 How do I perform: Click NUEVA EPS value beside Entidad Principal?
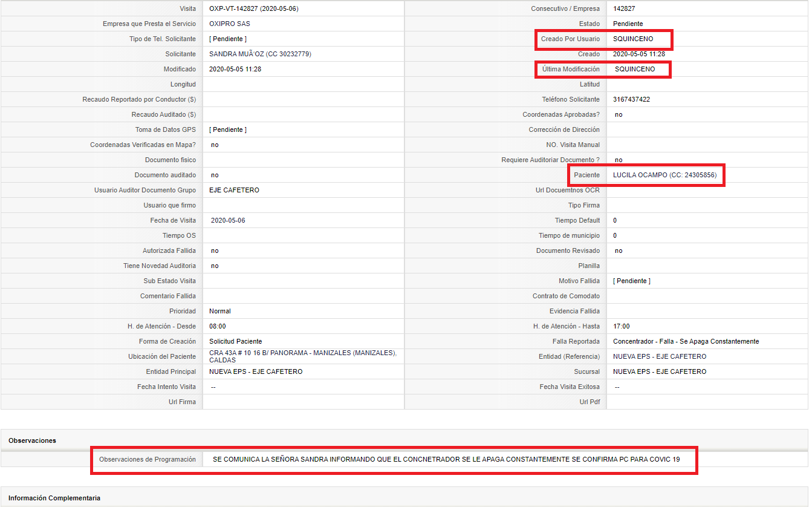(256, 371)
